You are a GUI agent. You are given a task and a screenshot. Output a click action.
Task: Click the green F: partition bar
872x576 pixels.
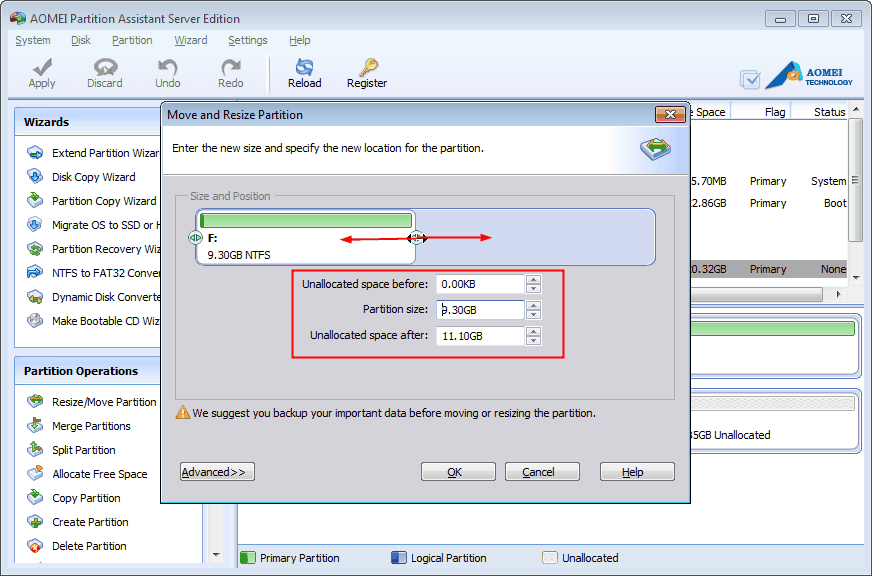click(306, 220)
